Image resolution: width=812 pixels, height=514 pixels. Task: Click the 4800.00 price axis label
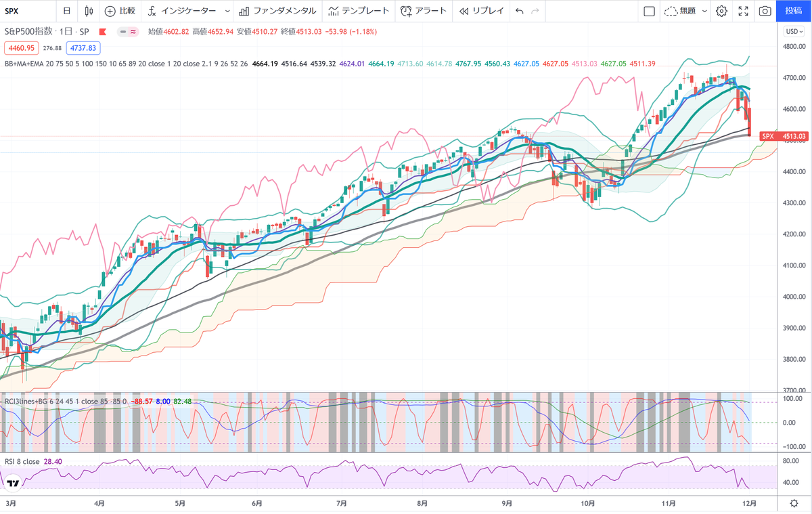click(x=793, y=47)
